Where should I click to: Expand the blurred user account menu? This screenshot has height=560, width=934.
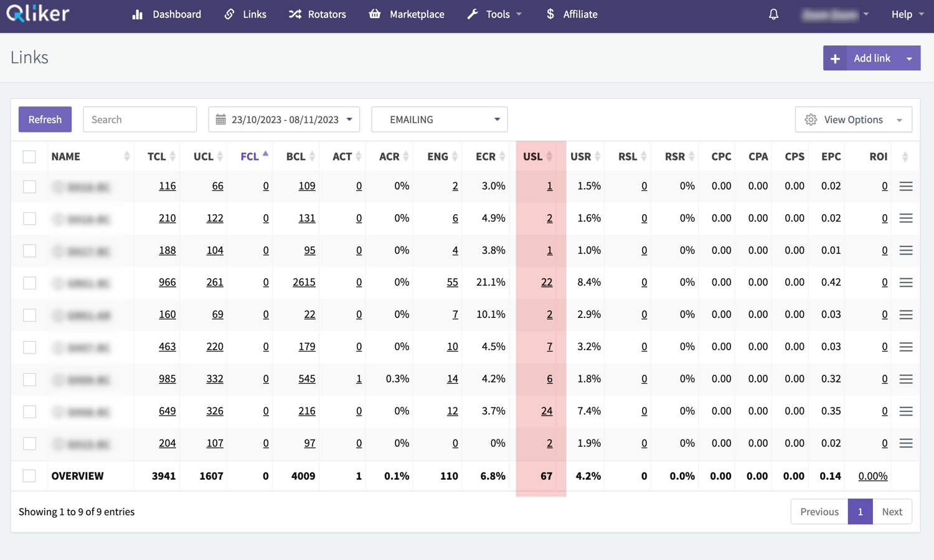(836, 14)
